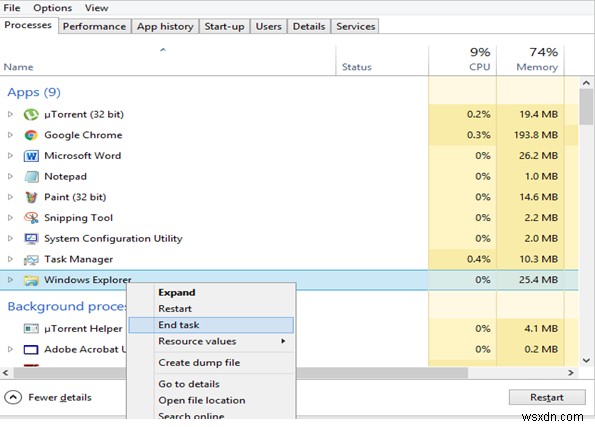This screenshot has height=427, width=595.
Task: Click the µTorrent (32 bit) app icon
Action: point(31,114)
